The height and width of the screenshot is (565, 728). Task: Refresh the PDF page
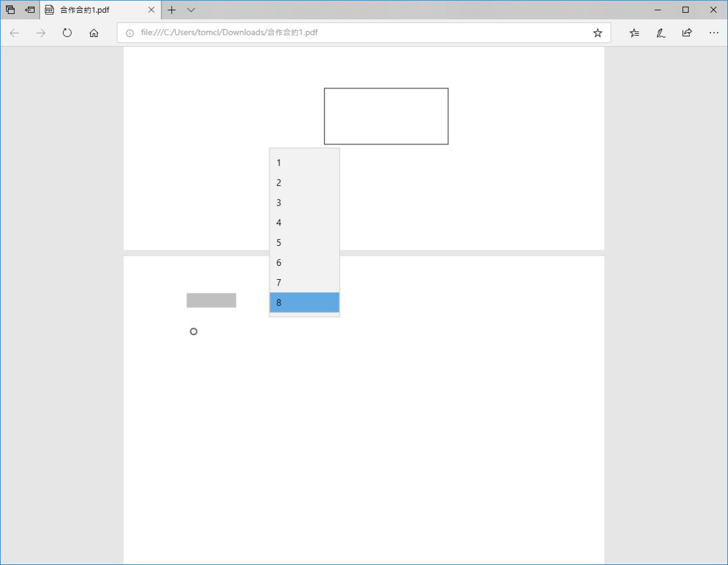click(67, 33)
